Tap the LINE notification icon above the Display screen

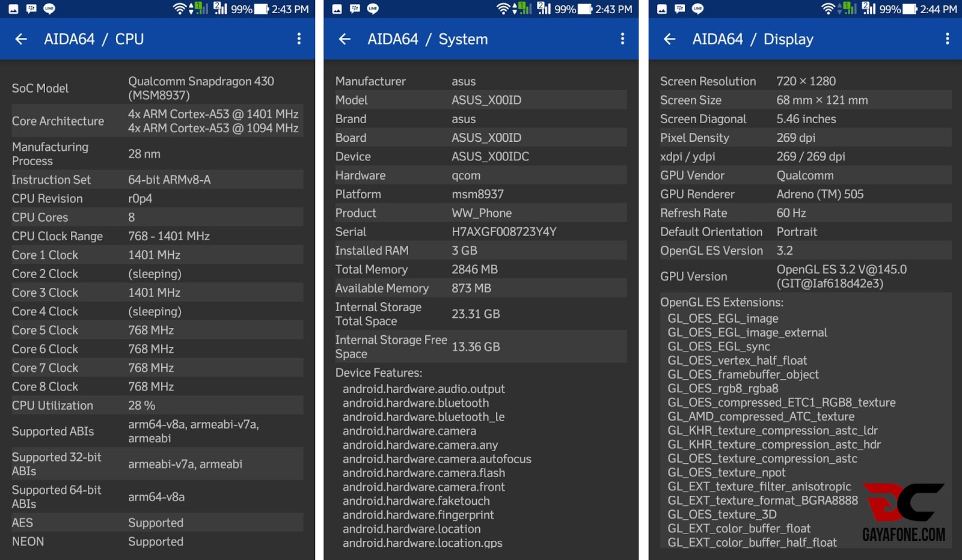click(697, 9)
